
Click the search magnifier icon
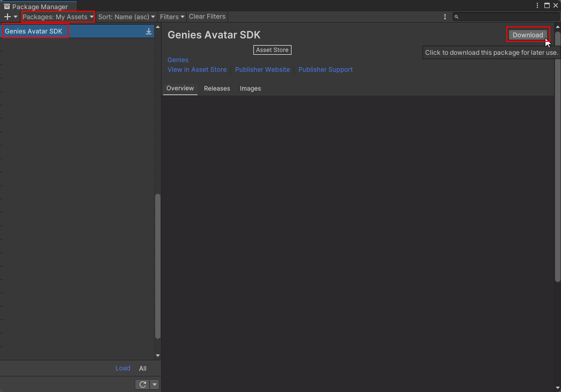tap(457, 17)
